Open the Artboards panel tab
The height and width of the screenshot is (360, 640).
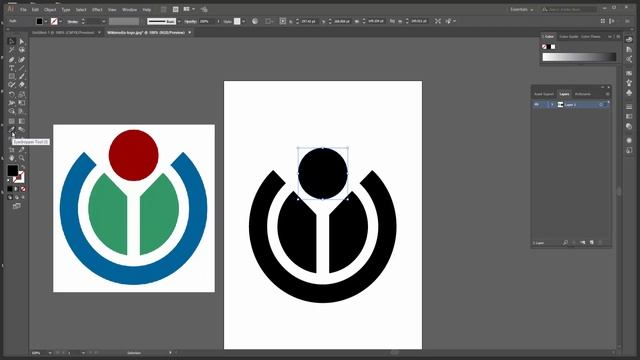[583, 94]
